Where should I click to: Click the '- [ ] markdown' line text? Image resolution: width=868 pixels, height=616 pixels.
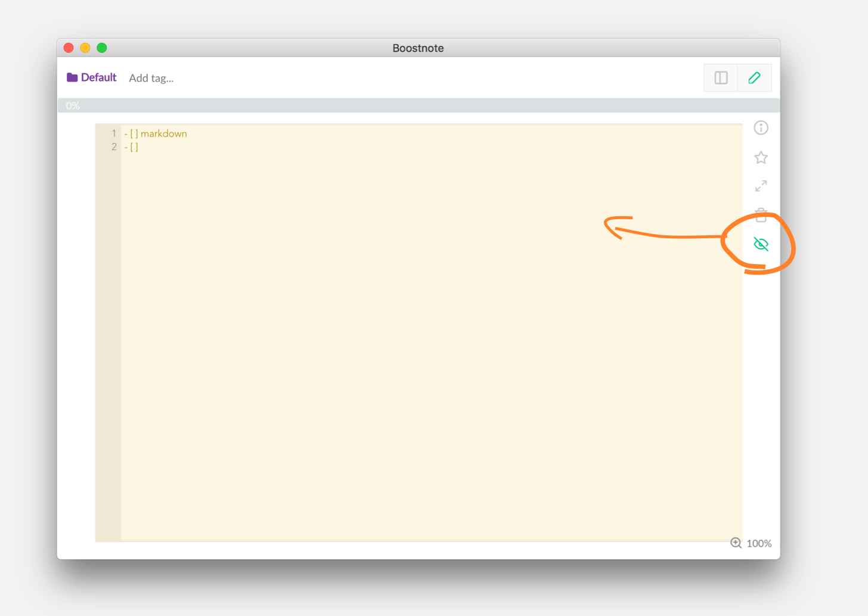coord(156,133)
